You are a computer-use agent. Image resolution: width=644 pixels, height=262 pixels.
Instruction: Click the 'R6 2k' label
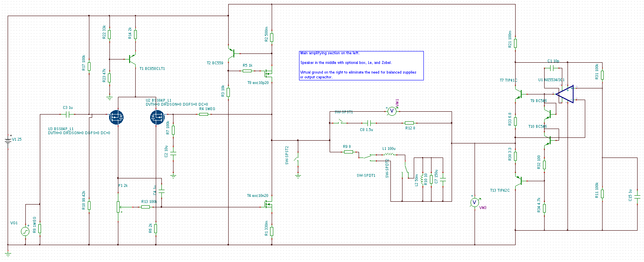(x=151, y=228)
